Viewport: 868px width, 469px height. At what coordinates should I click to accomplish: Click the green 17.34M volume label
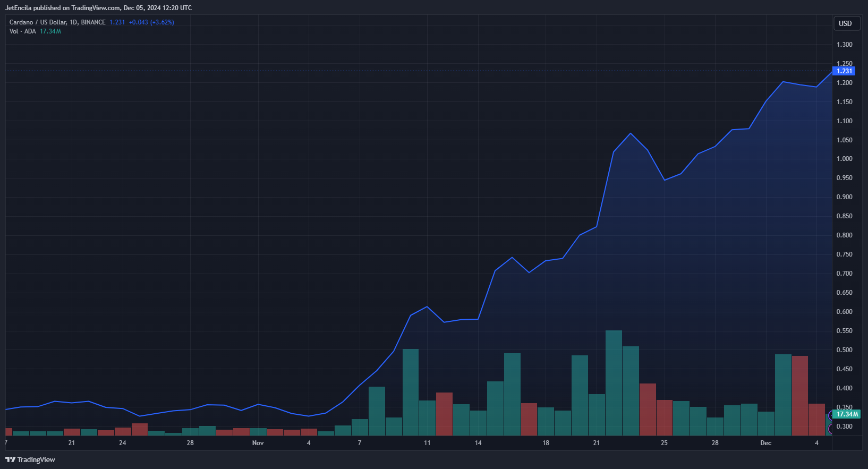pos(847,414)
